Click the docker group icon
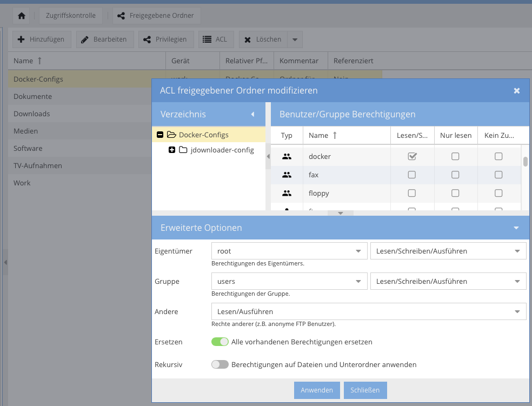Screen dimensions: 532x406 287,156
